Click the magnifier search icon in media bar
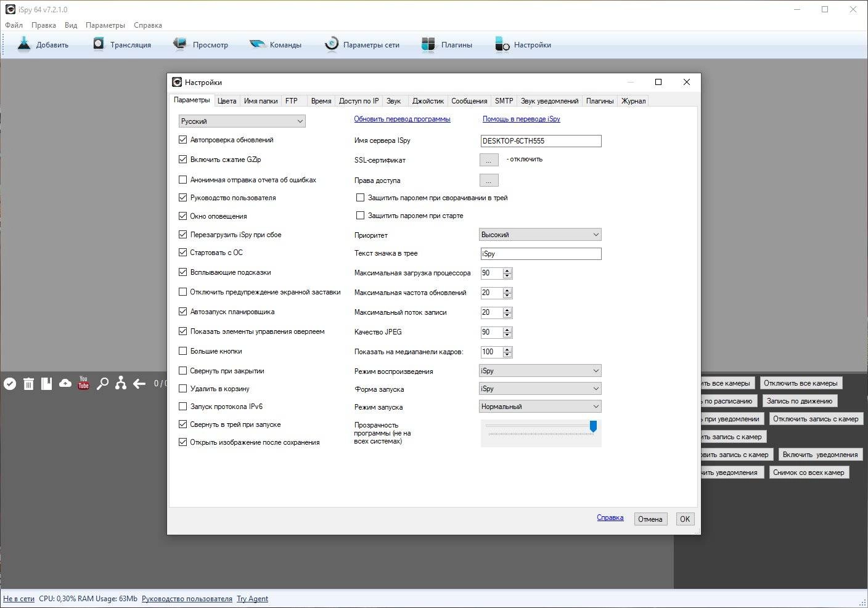The height and width of the screenshot is (608, 868). pyautogui.click(x=102, y=384)
